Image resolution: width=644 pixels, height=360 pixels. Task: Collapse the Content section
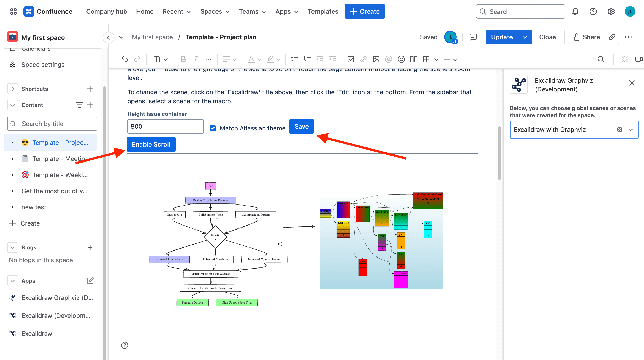[13, 105]
